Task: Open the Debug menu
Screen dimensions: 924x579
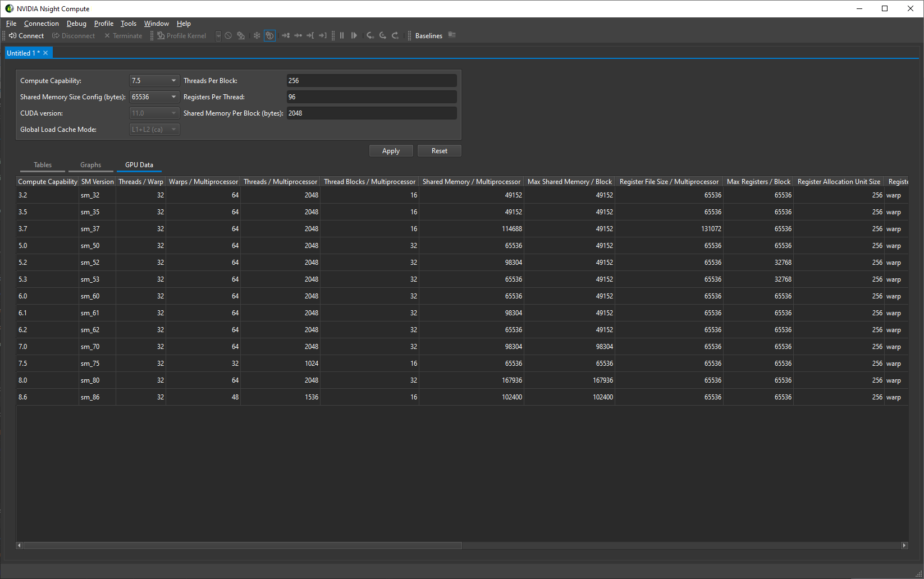Action: click(x=76, y=24)
